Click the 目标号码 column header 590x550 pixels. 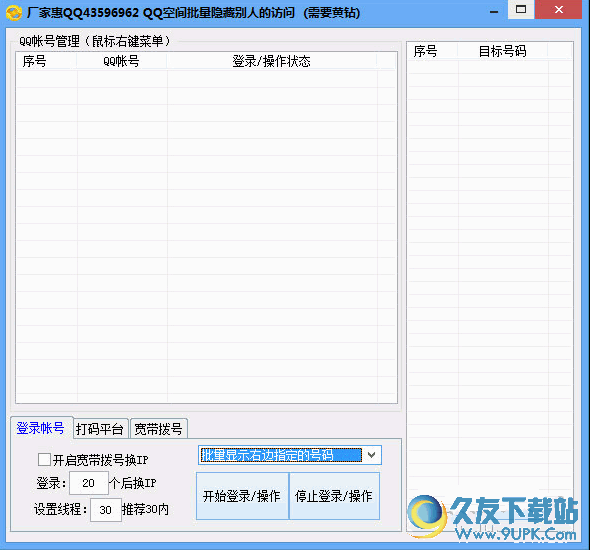[x=502, y=51]
